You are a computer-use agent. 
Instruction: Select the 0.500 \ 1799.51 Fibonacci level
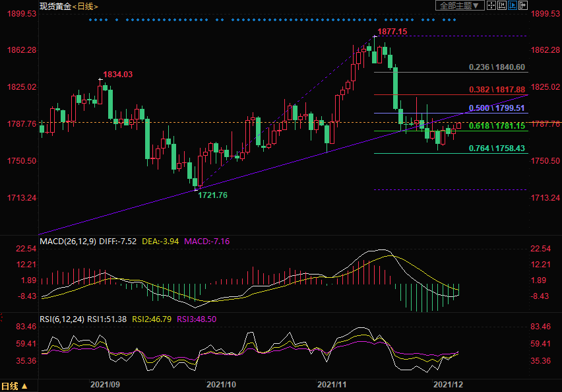click(497, 108)
